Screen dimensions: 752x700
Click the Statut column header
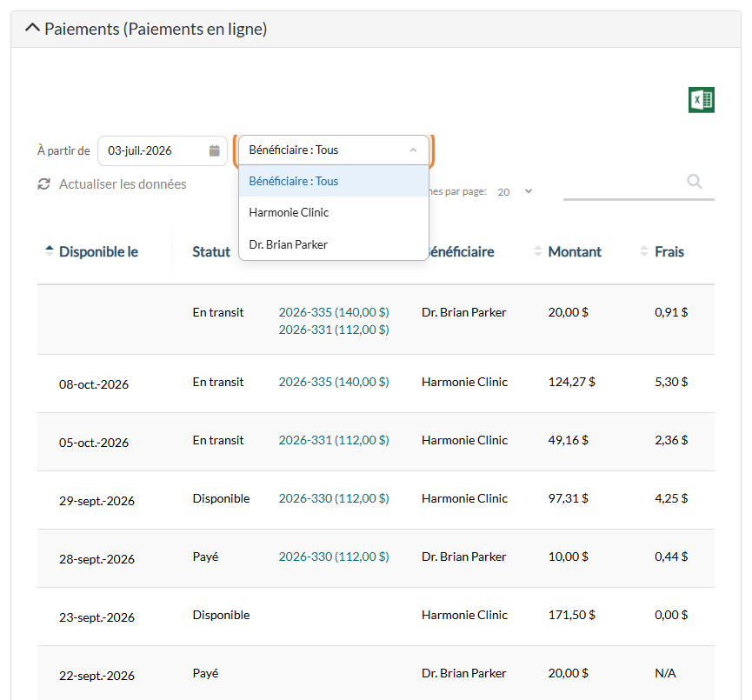(x=211, y=252)
